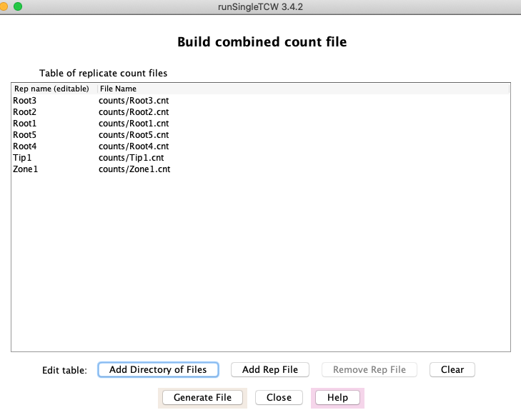Click the Rep name (editable) column header
Viewport: 521px width, 420px height.
pos(51,89)
